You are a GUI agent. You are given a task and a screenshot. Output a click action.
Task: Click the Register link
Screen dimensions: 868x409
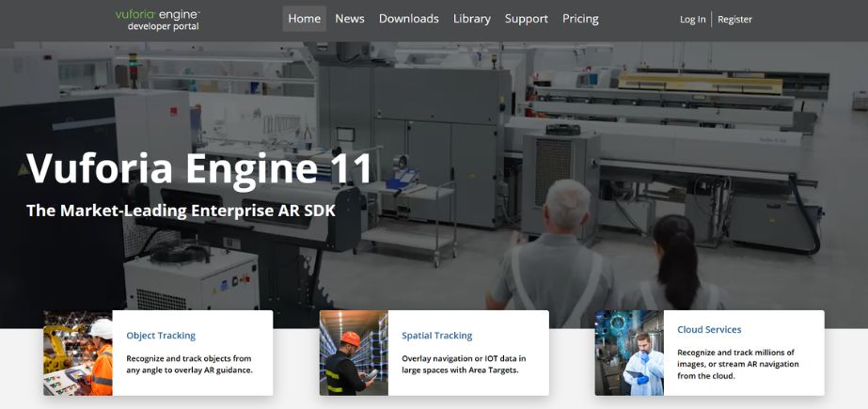pyautogui.click(x=734, y=20)
